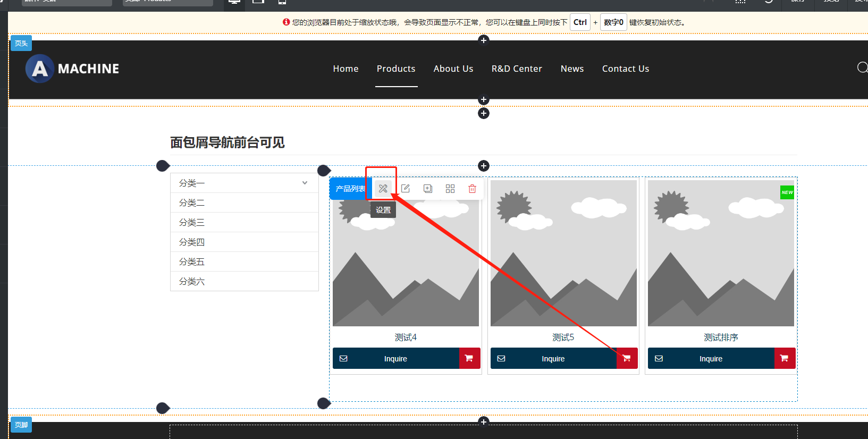This screenshot has height=439, width=868.
Task: Click the four-squares layout icon
Action: (450, 189)
